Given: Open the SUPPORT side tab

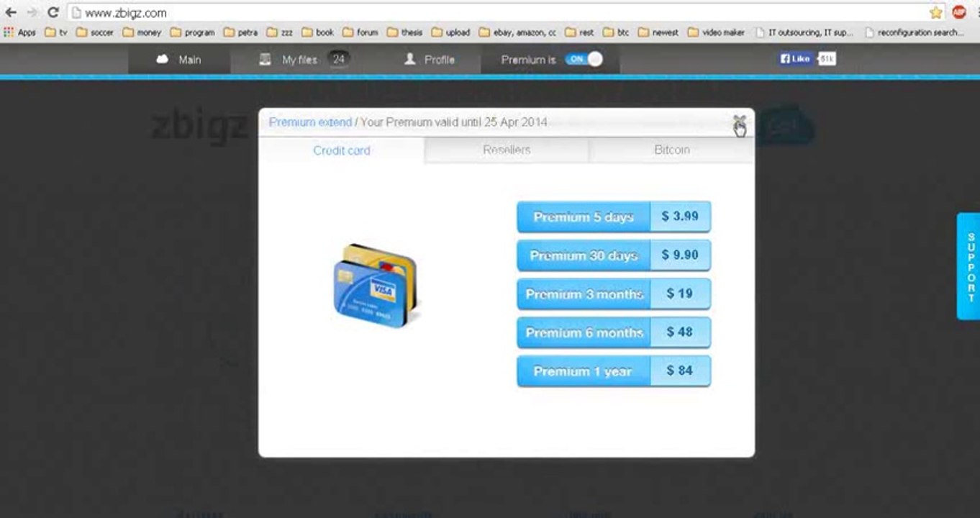Looking at the screenshot, I should tap(969, 266).
